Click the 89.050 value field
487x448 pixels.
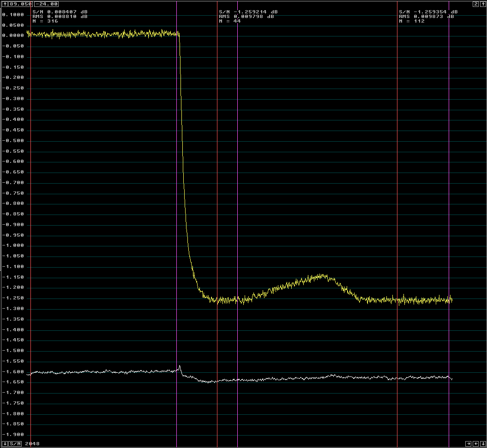pyautogui.click(x=20, y=4)
